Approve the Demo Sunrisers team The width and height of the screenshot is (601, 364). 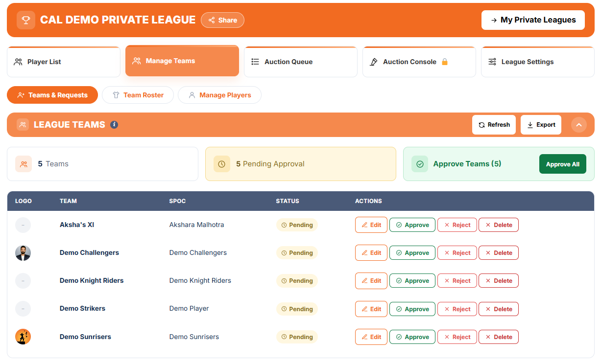coord(412,337)
